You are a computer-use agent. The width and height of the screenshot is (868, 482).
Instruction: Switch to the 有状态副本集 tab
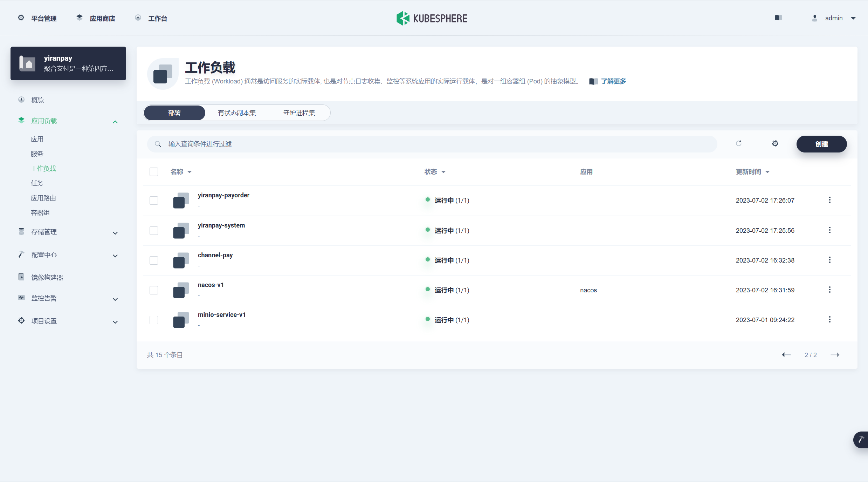click(237, 113)
